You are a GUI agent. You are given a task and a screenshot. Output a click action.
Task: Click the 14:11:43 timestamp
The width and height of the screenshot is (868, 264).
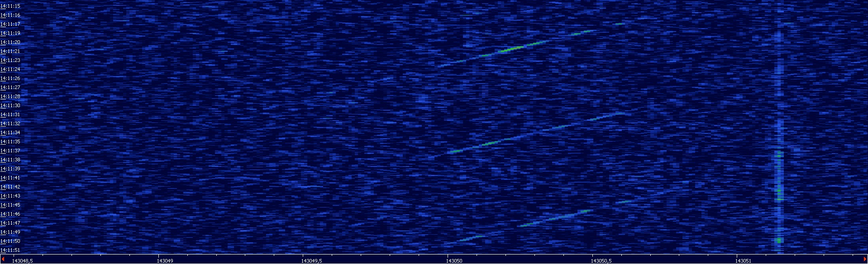click(10, 196)
